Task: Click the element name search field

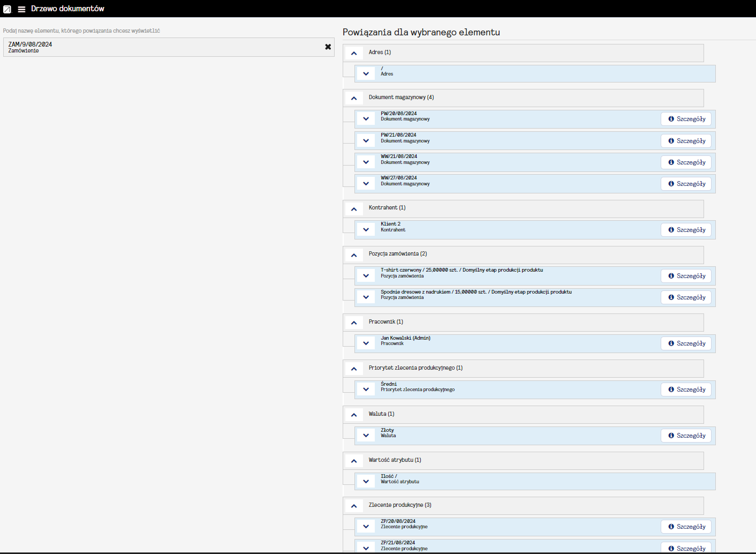Action: [x=161, y=47]
